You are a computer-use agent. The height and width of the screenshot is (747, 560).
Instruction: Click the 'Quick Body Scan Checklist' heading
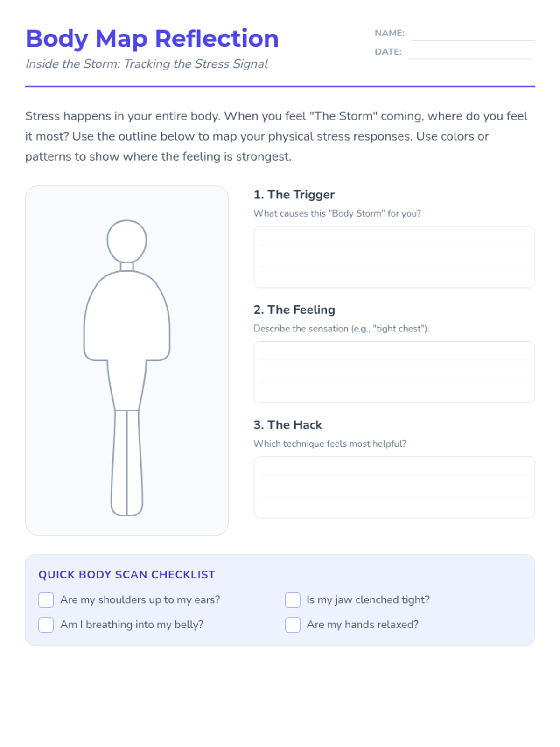point(127,575)
